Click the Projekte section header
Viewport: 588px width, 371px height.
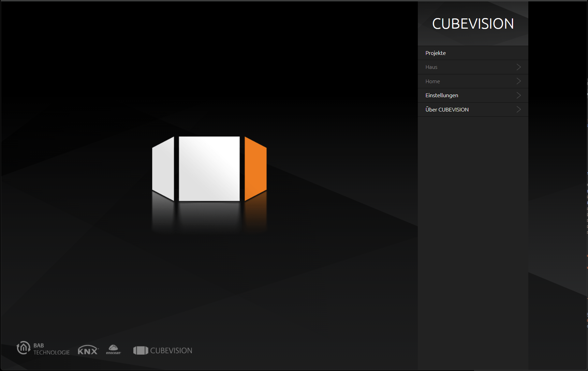point(473,53)
